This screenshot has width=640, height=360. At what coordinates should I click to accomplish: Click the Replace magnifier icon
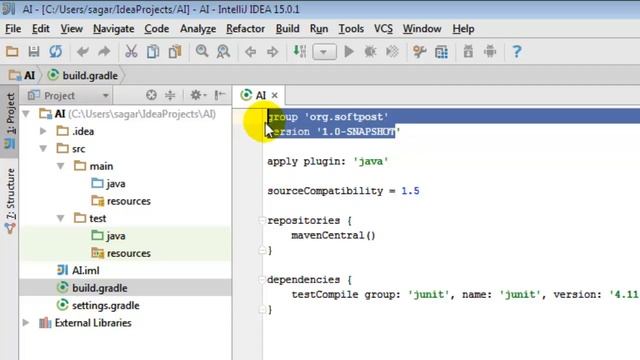tap(223, 52)
